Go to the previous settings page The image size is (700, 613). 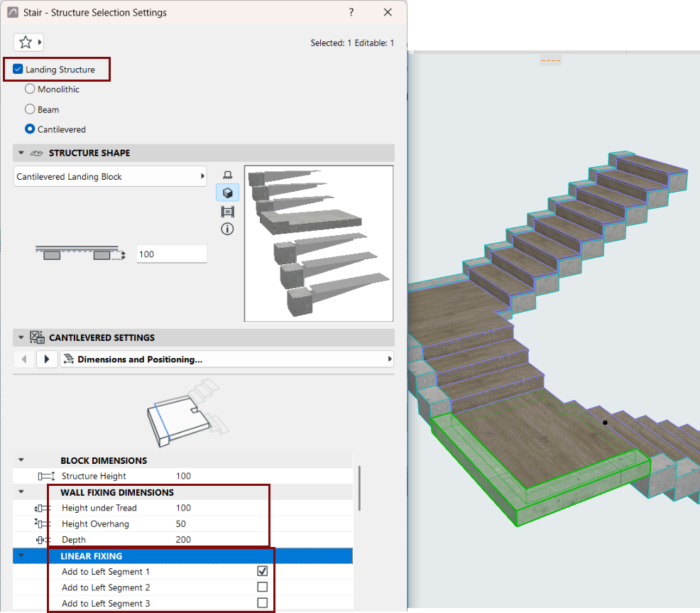pos(24,359)
